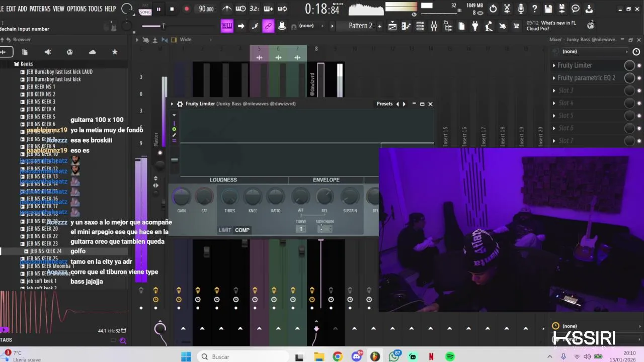Image resolution: width=644 pixels, height=362 pixels.
Task: Toggle the 3-2-1 countdown before recording
Action: (x=255, y=9)
